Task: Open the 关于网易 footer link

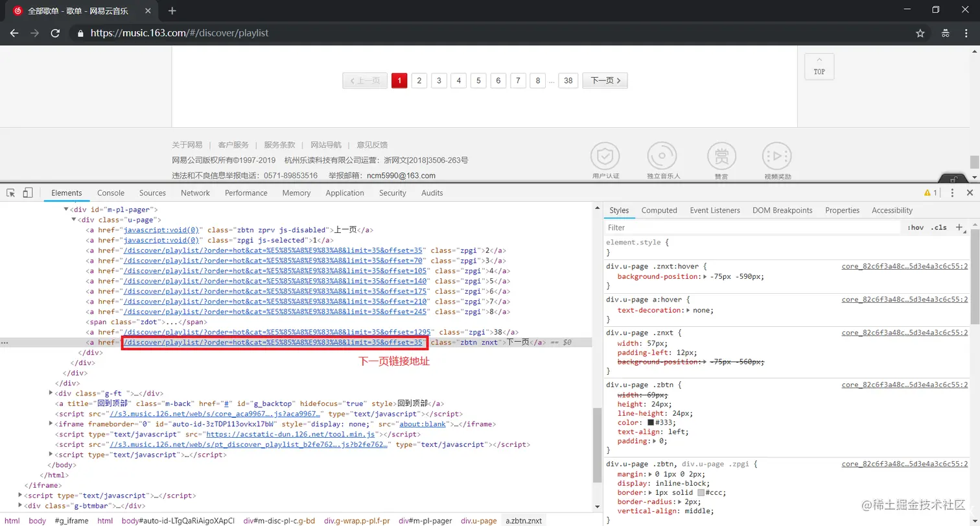Action: [187, 145]
